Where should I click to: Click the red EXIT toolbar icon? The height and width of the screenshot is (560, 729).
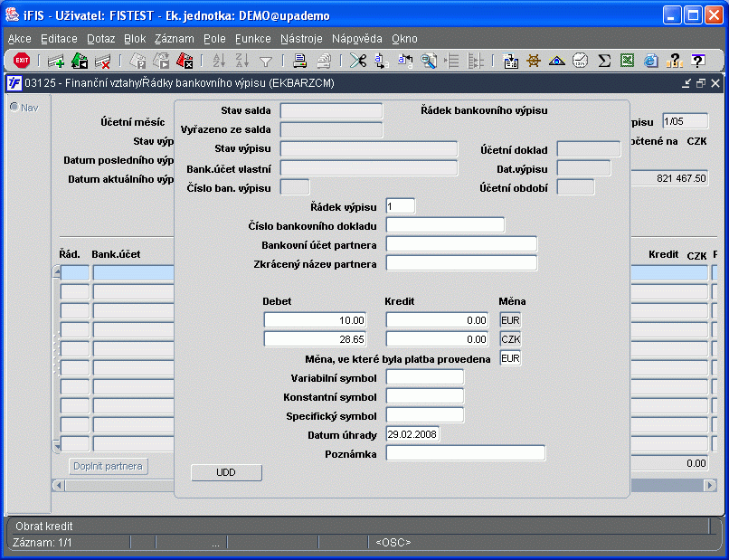coord(22,61)
